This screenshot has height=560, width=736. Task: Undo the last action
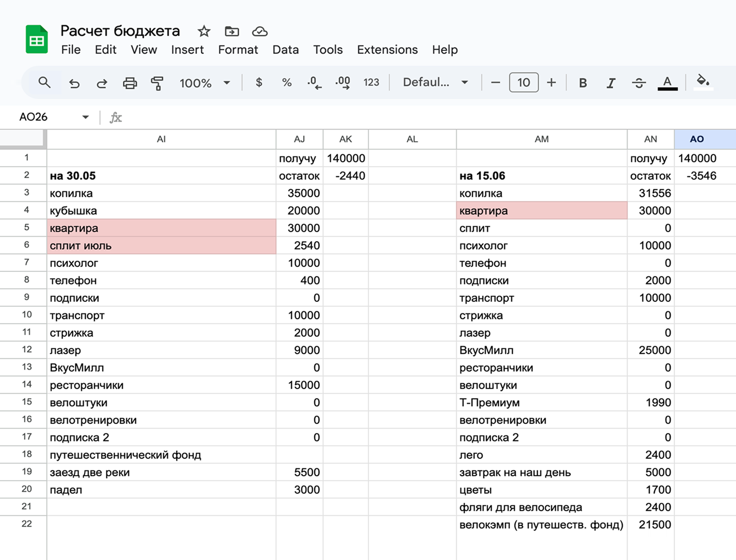[x=74, y=83]
